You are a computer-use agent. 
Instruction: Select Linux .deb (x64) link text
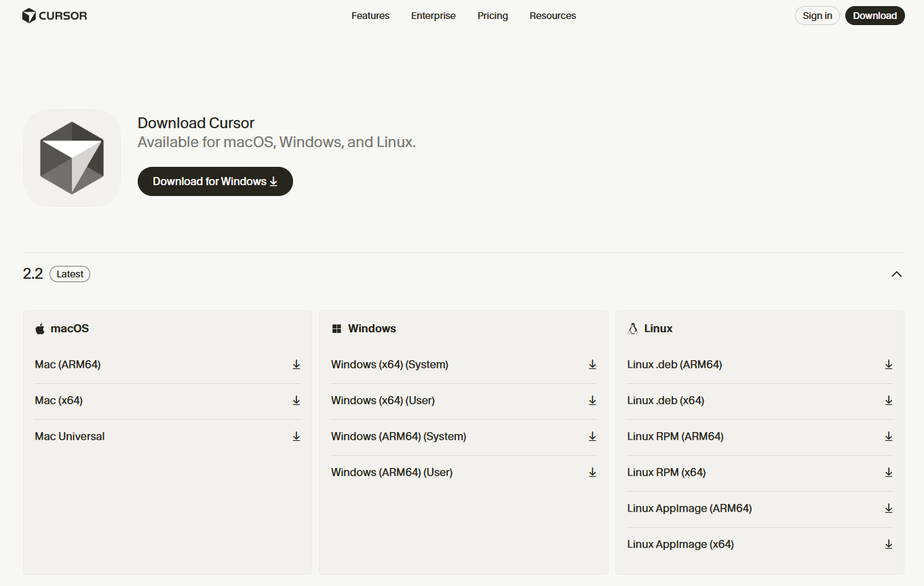[x=666, y=401]
